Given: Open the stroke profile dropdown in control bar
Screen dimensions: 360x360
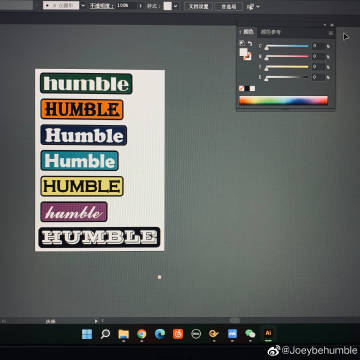Looking at the screenshot, I should pos(83,6).
